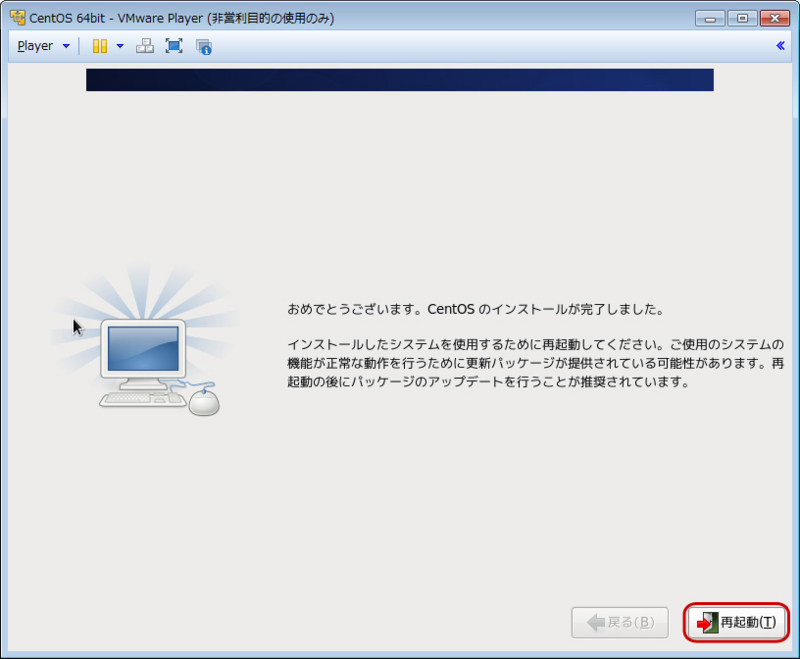Maximize the VMware Player window
The height and width of the screenshot is (659, 800).
pyautogui.click(x=740, y=17)
